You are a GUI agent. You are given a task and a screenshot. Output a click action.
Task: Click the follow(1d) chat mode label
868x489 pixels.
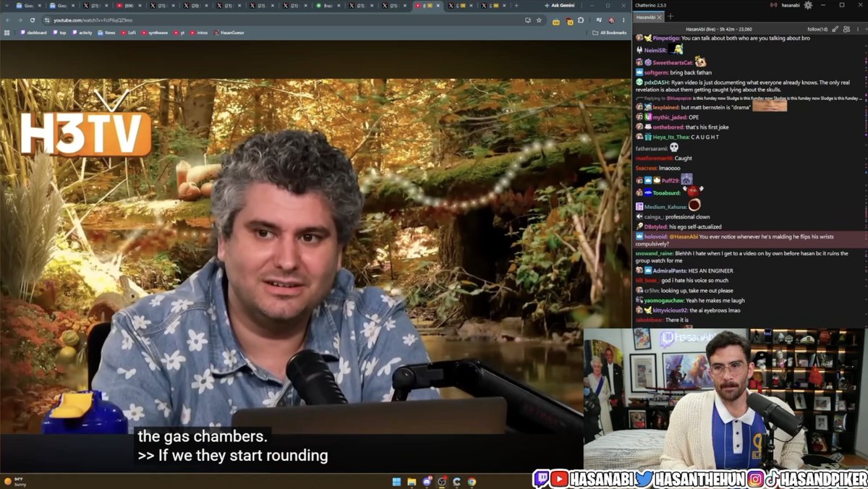[x=817, y=29]
